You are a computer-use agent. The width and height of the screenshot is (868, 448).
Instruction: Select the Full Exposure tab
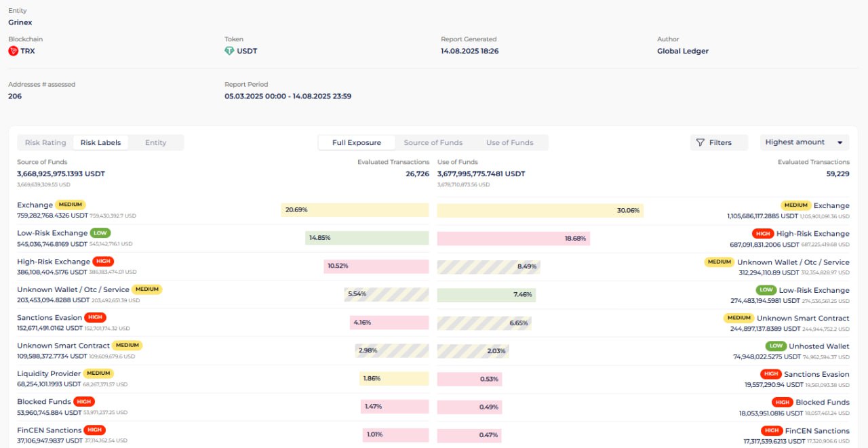(x=356, y=142)
